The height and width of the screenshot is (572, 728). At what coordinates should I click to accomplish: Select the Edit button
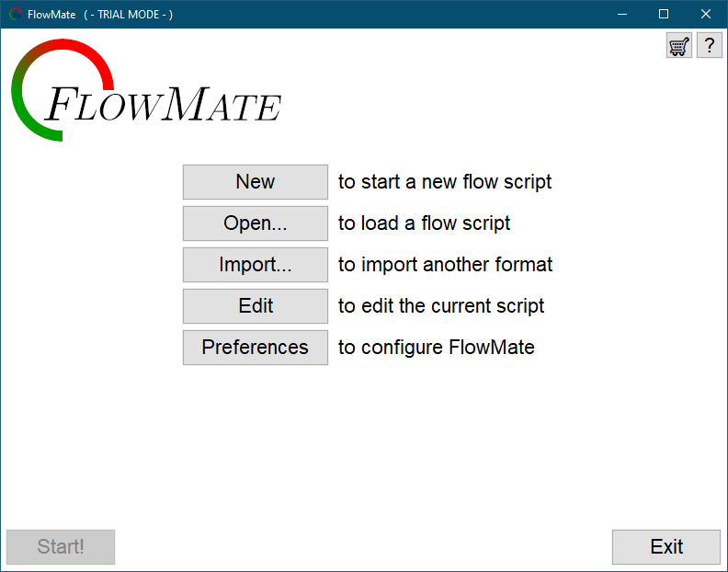[x=255, y=306]
